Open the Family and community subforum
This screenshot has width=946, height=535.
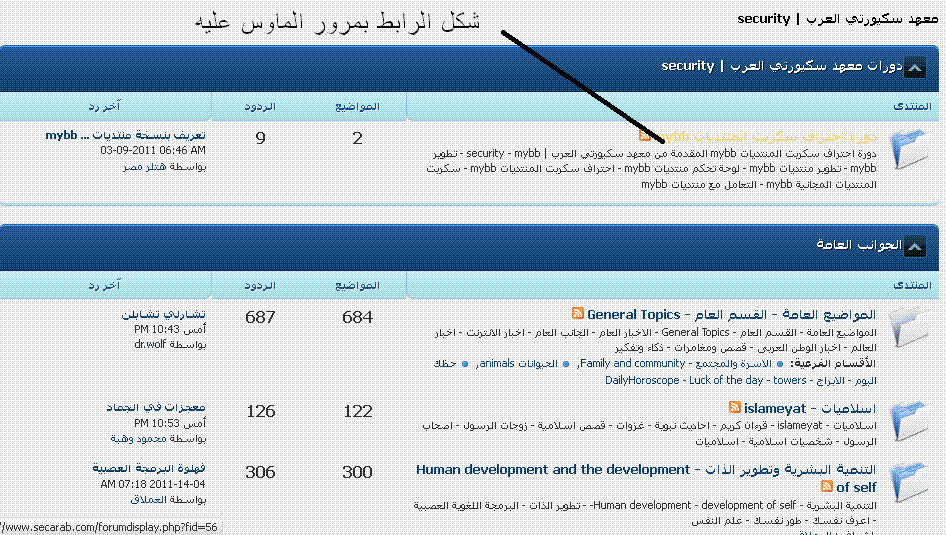coord(676,364)
